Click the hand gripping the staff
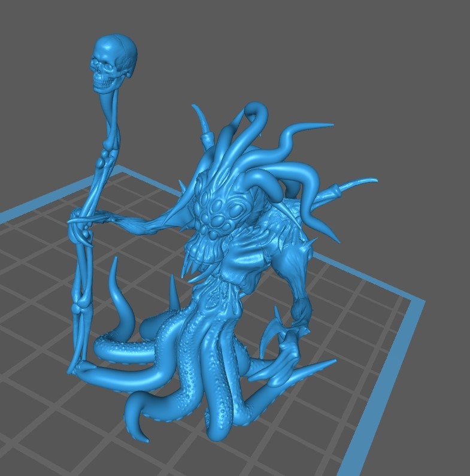470x476 pixels. click(x=84, y=222)
